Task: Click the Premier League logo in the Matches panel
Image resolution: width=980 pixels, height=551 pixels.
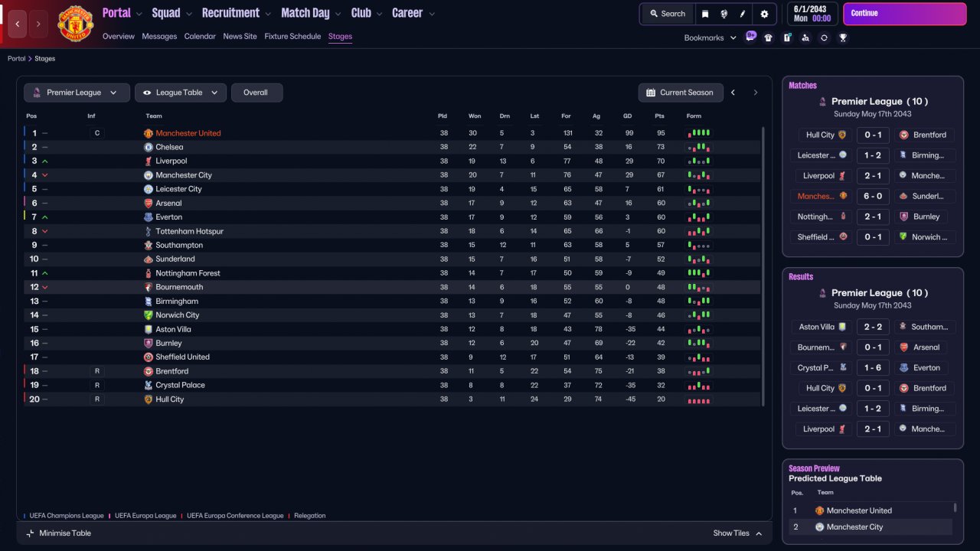Action: (x=822, y=101)
